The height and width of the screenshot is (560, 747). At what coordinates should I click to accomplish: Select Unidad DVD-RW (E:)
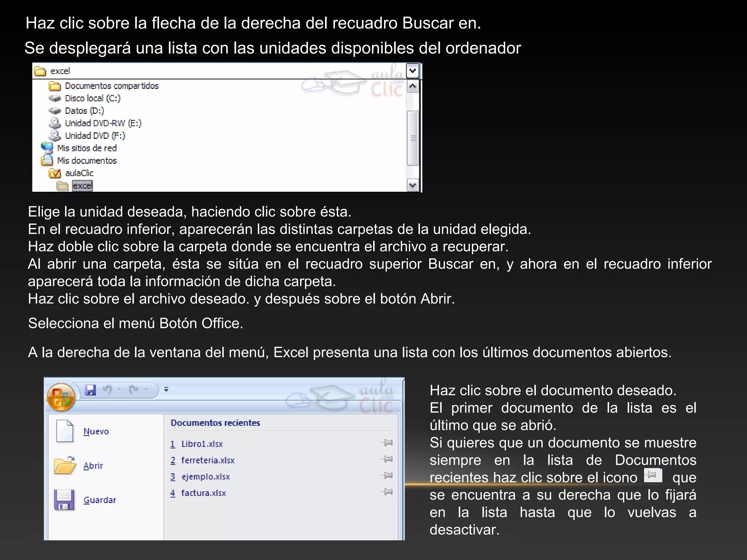pos(103,123)
